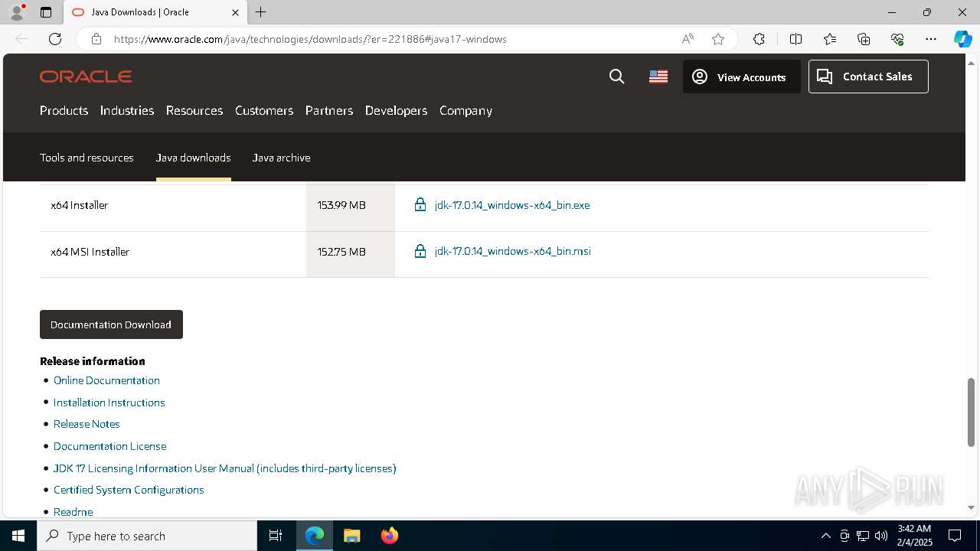
Task: Open the Readme link
Action: [73, 512]
